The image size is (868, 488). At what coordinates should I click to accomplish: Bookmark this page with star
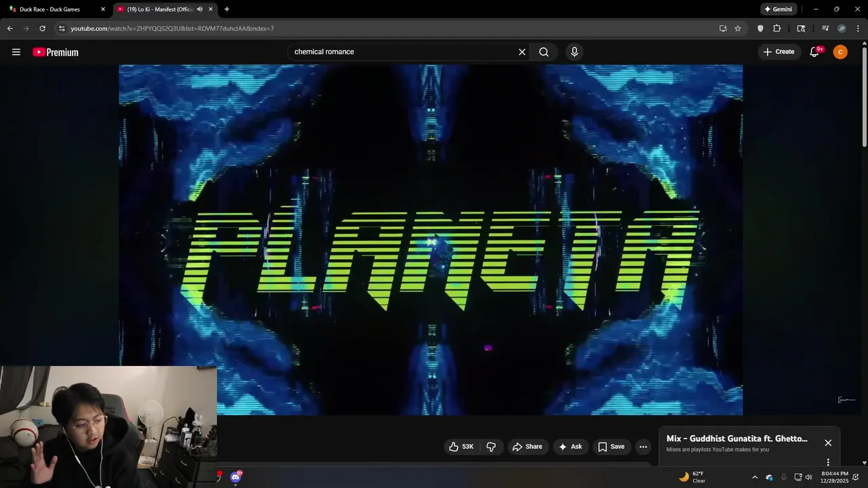point(738,28)
